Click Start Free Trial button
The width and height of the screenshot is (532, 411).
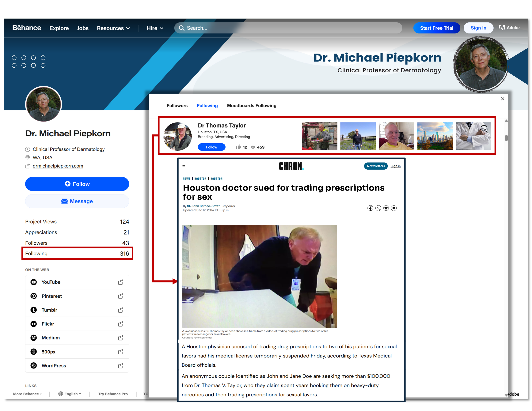click(x=436, y=28)
